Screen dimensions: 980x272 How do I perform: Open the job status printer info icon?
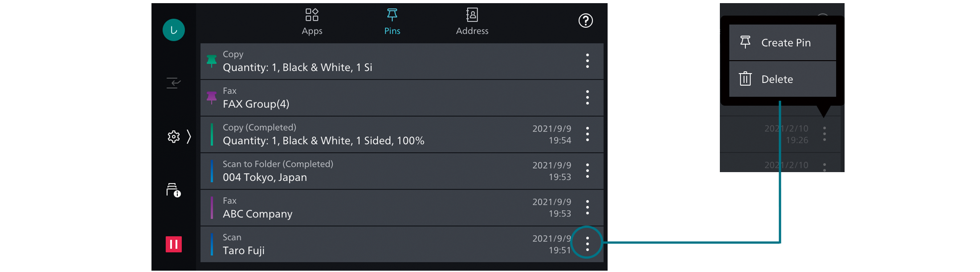pyautogui.click(x=173, y=190)
